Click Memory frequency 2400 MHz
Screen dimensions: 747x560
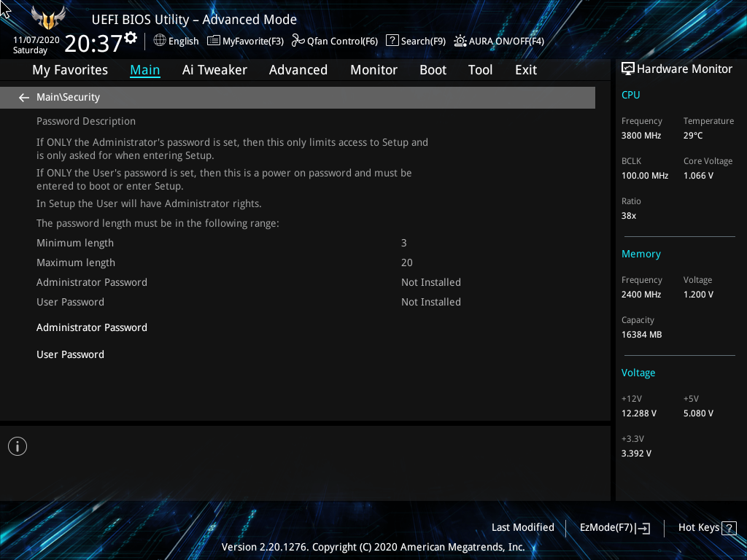641,295
